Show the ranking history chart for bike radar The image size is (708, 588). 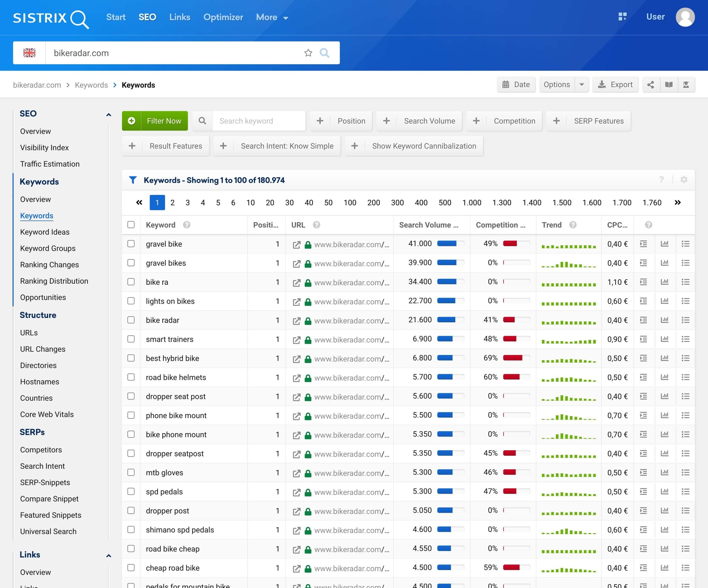point(665,320)
